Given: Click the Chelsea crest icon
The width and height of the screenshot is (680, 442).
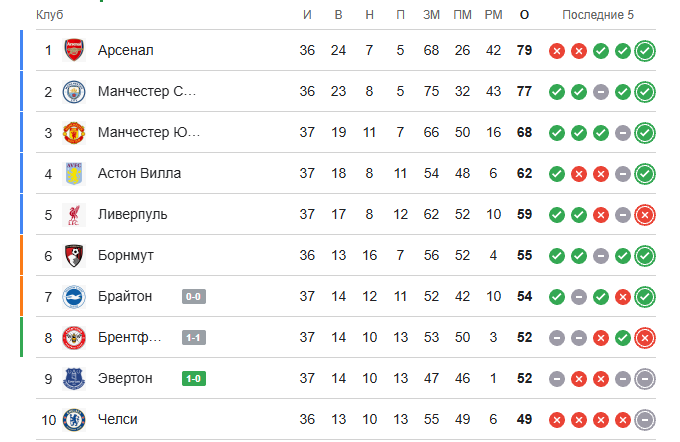Looking at the screenshot, I should [74, 419].
